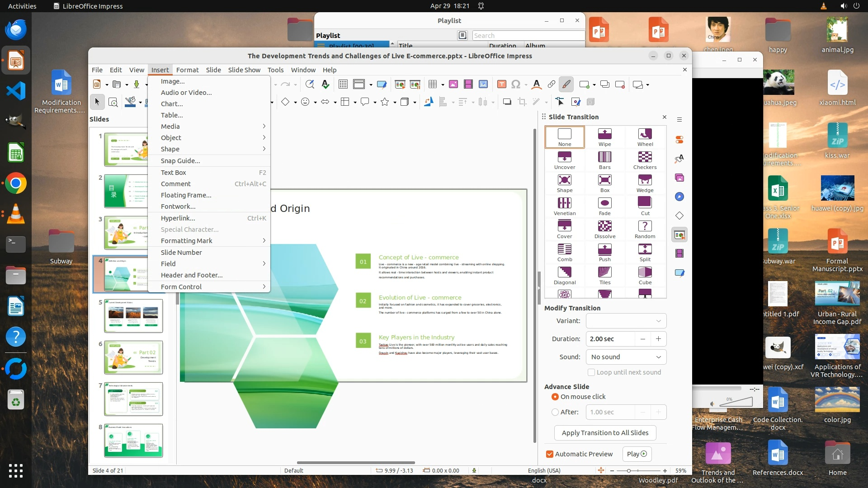Click the Insert Special Character omega icon
Screen dimensions: 868x488
pos(515,84)
